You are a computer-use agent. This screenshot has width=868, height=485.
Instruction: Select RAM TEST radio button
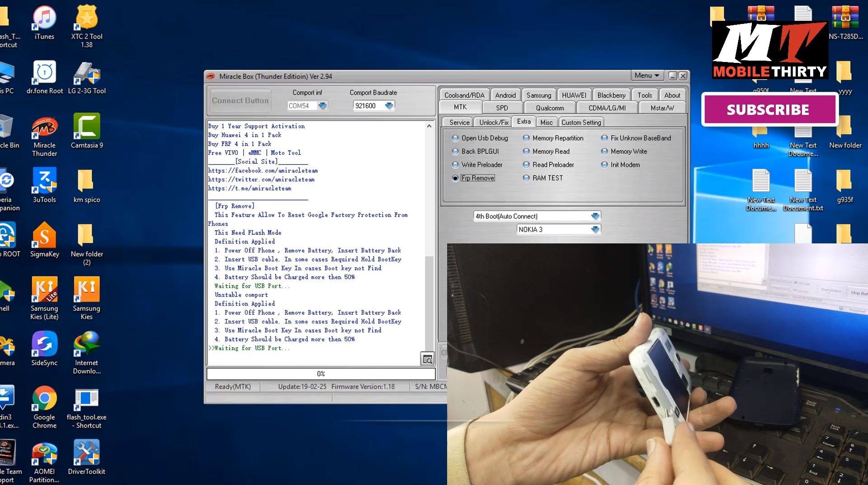tap(543, 178)
